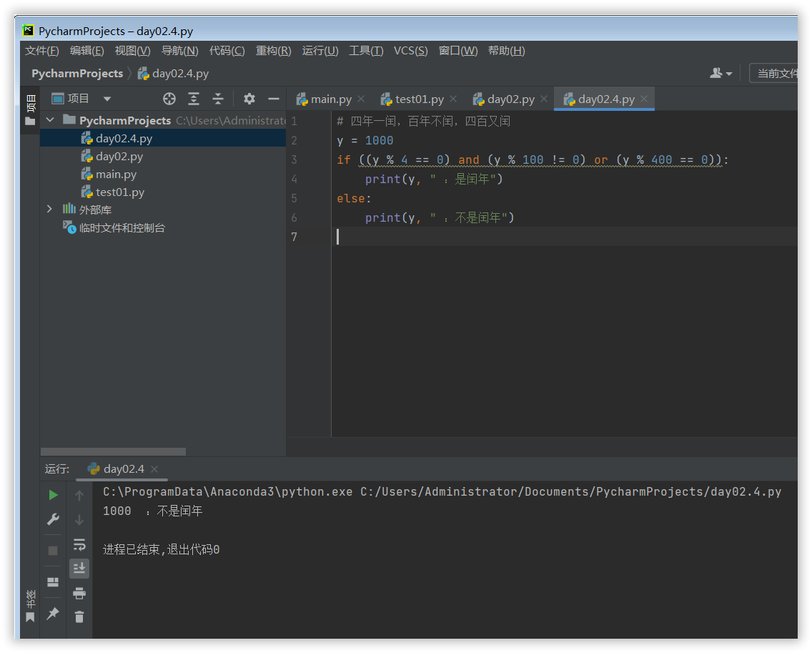Toggle the pin tab icon in Run panel

[x=53, y=614]
